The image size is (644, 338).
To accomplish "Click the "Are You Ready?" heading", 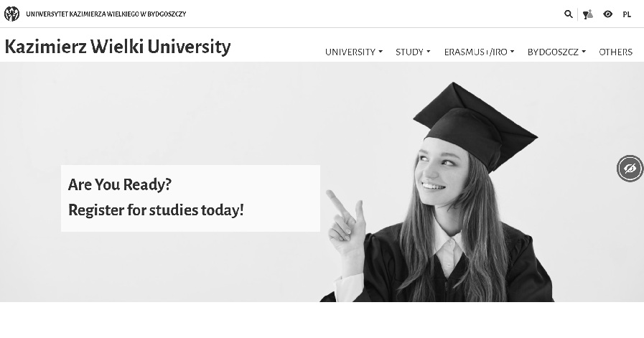I will tap(120, 184).
